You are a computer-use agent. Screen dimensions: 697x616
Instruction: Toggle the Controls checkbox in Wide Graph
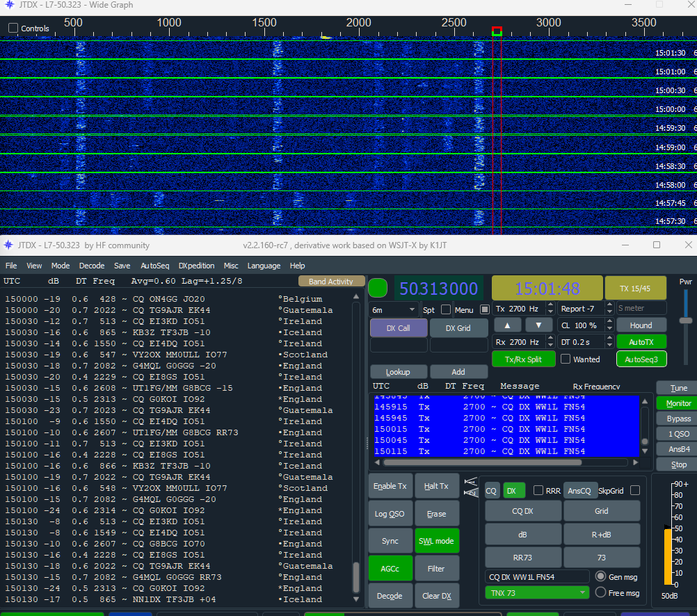[x=13, y=28]
